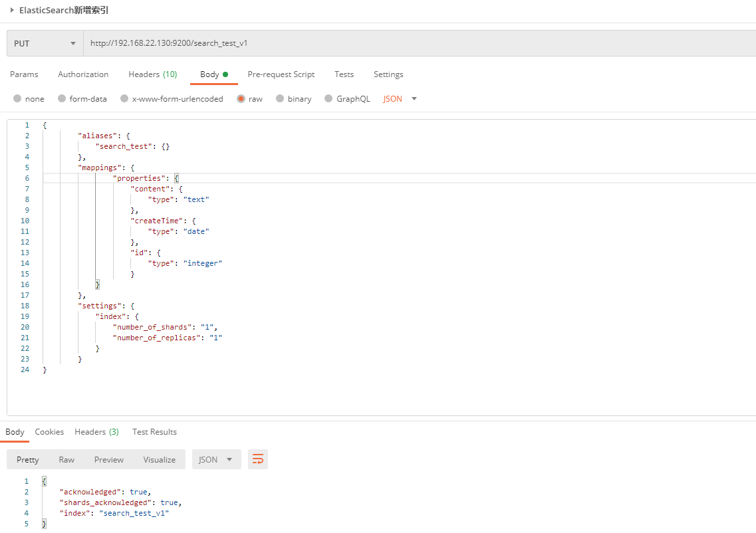Click the "settings" key in editor
The image size is (756, 533).
pos(100,306)
